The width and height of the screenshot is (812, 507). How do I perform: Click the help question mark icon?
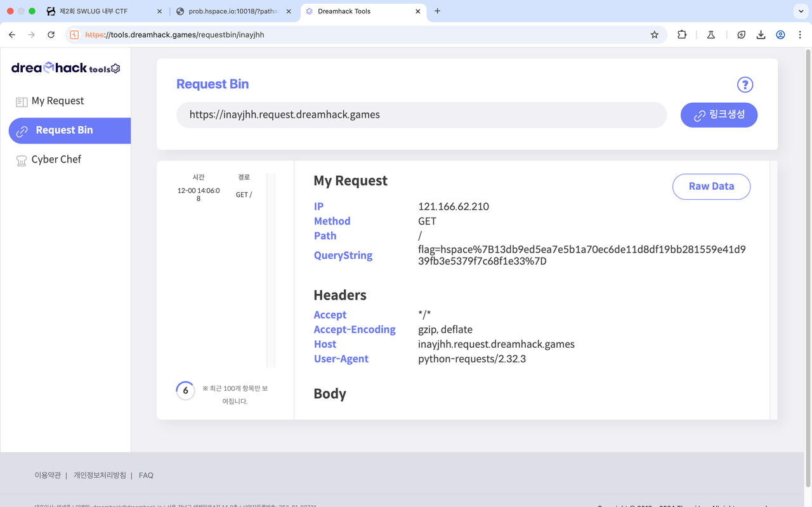coord(745,84)
